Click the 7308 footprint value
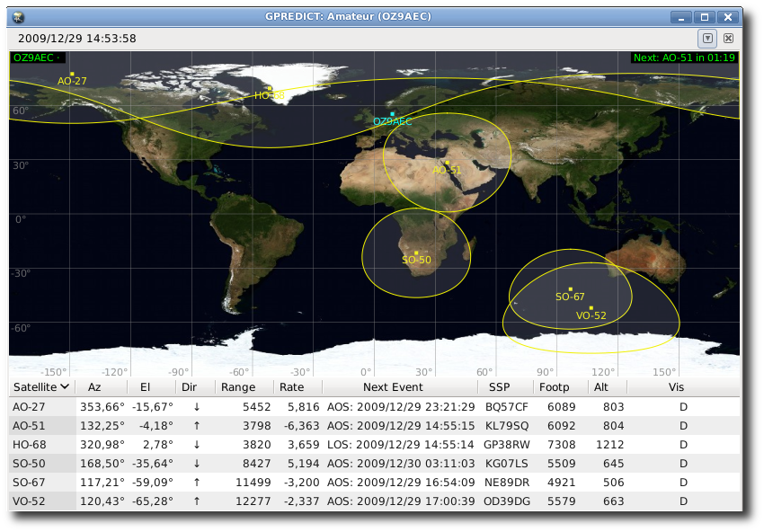 tap(561, 445)
